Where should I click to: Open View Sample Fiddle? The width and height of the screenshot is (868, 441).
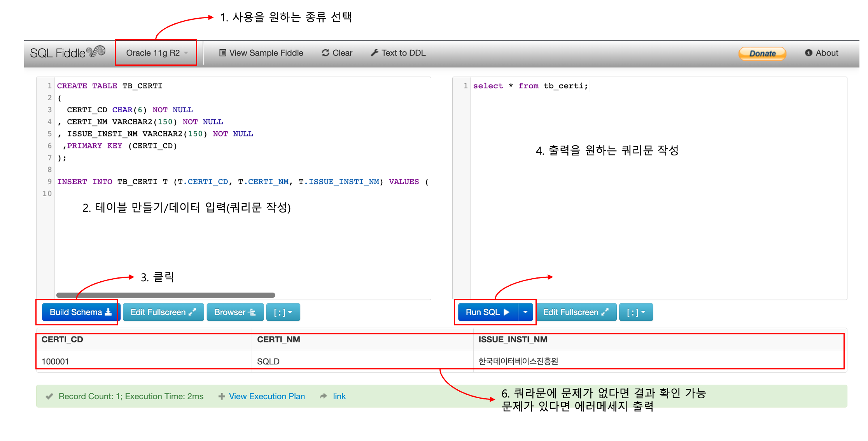click(x=261, y=53)
